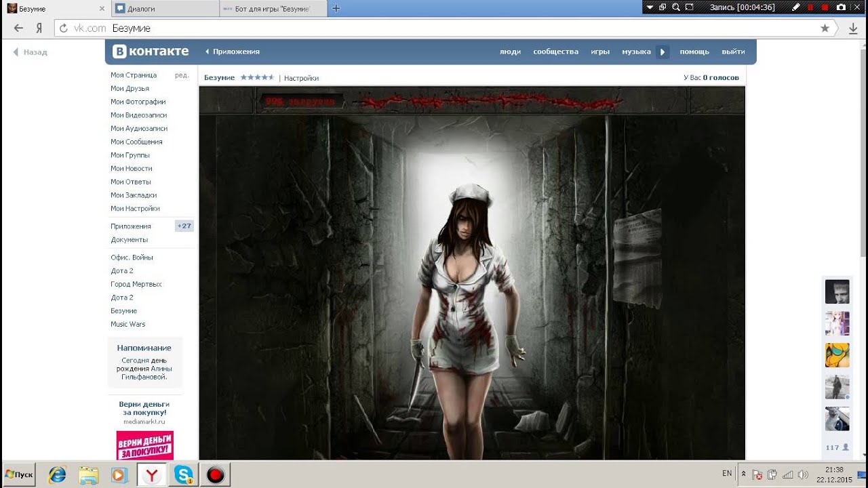Open Приложения in sidebar

(x=131, y=226)
